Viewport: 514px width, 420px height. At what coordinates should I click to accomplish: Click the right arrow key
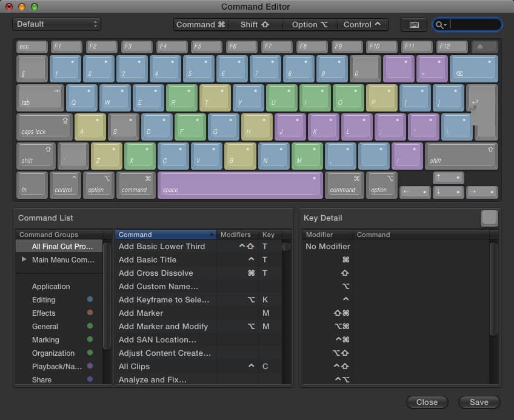coord(482,192)
